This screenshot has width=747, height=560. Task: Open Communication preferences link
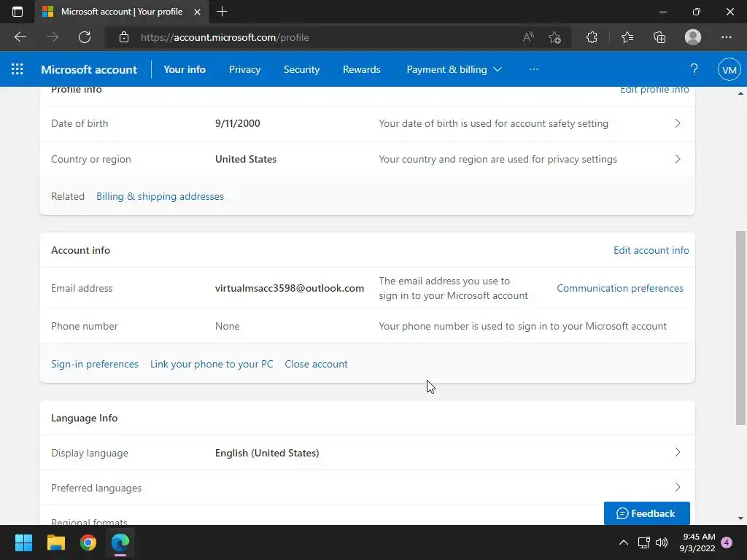620,288
